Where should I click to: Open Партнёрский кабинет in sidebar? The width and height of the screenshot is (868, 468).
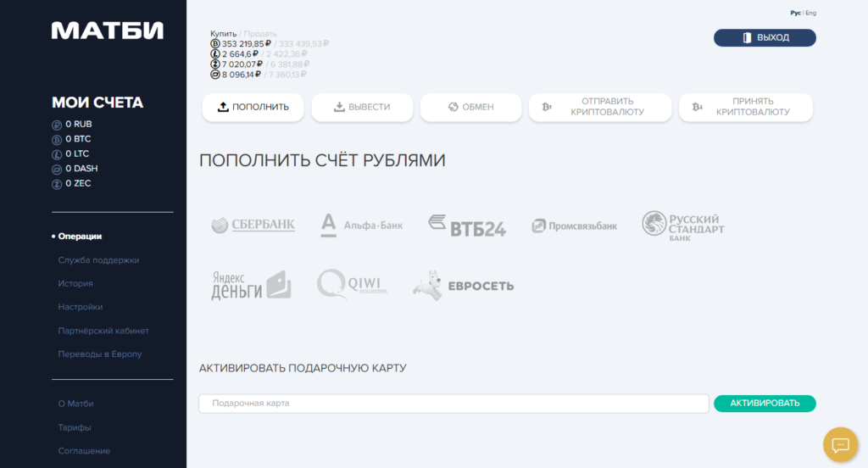pyautogui.click(x=103, y=331)
